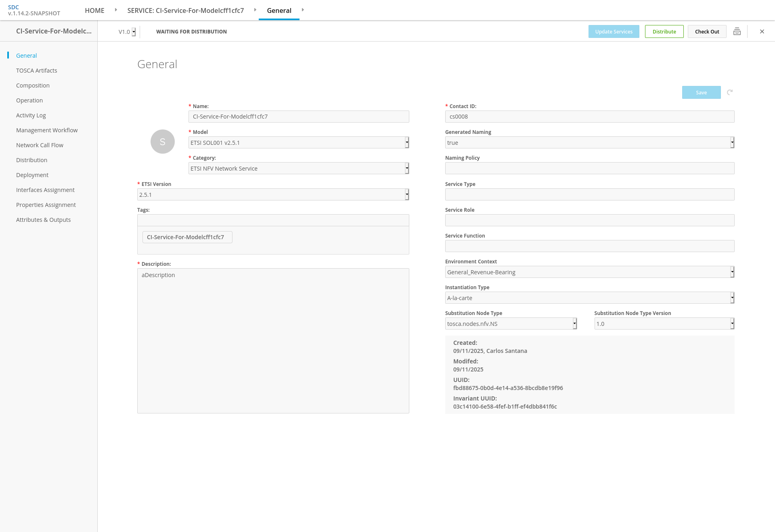Select General in the left menu

tap(26, 56)
